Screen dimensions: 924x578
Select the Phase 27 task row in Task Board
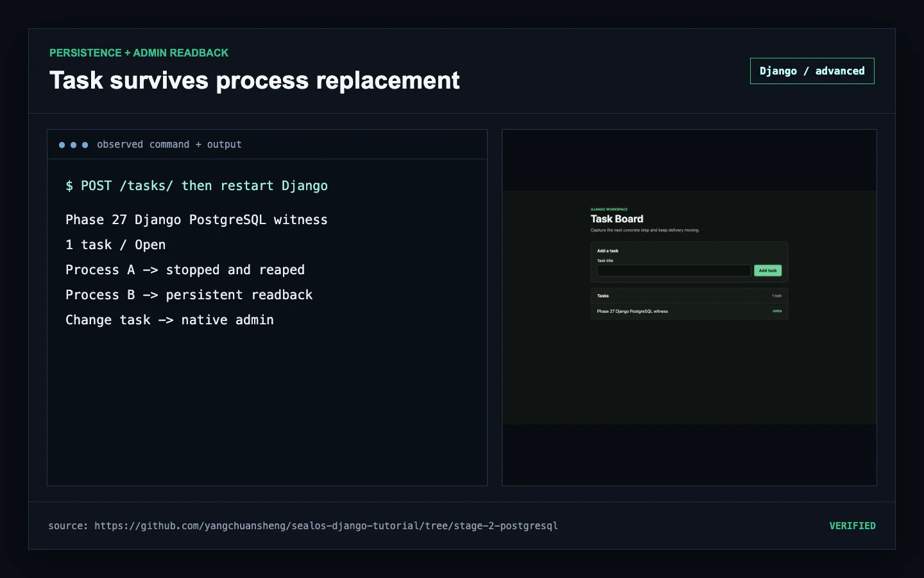pos(689,311)
